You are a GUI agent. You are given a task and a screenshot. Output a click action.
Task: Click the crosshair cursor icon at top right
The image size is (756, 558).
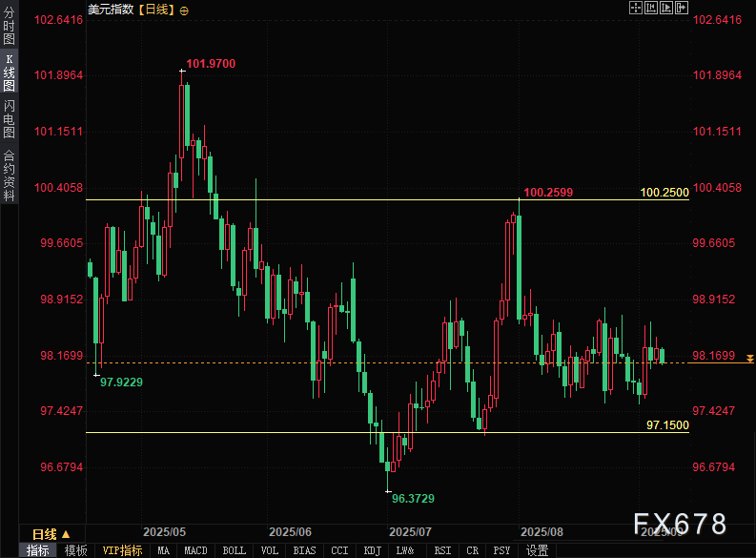tap(636, 8)
